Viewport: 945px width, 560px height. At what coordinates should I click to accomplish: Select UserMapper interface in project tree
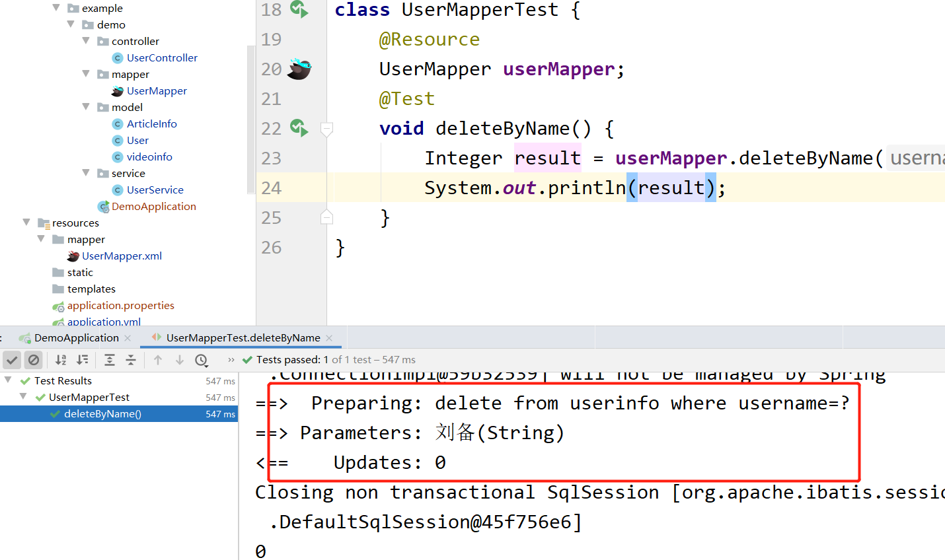[x=157, y=90]
